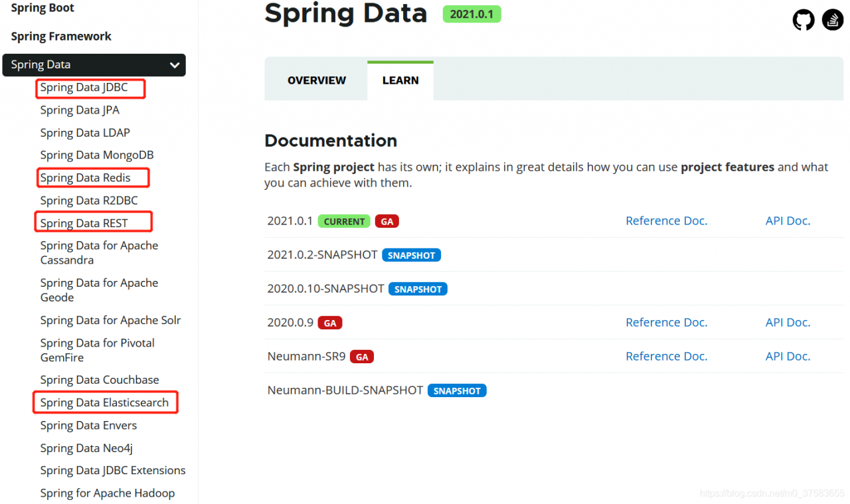Open Spring Data Couchbase

(100, 380)
